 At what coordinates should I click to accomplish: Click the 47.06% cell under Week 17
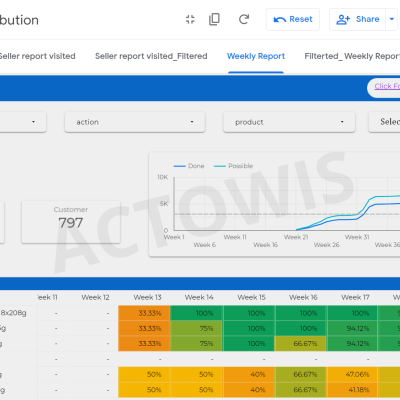click(x=352, y=375)
